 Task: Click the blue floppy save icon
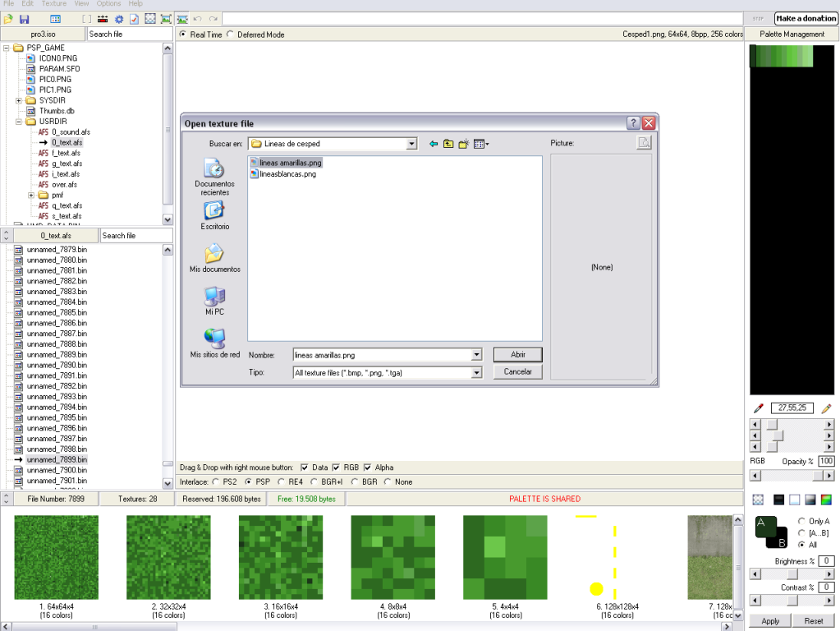click(x=24, y=19)
